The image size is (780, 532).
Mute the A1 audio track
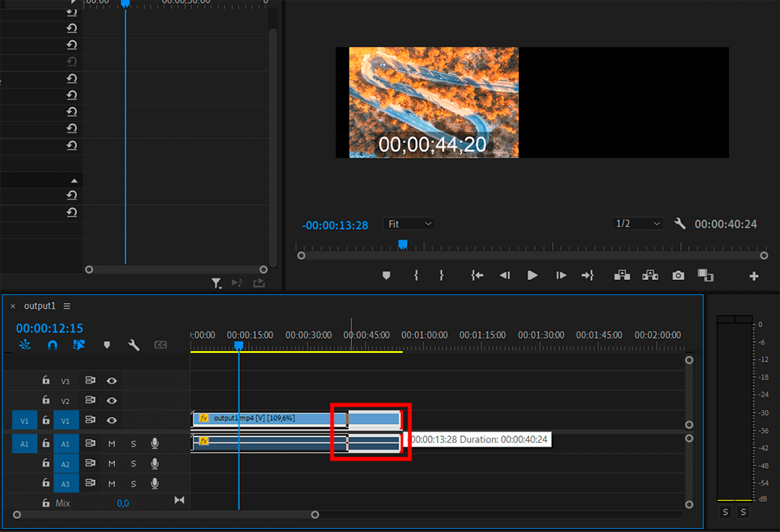pyautogui.click(x=112, y=443)
